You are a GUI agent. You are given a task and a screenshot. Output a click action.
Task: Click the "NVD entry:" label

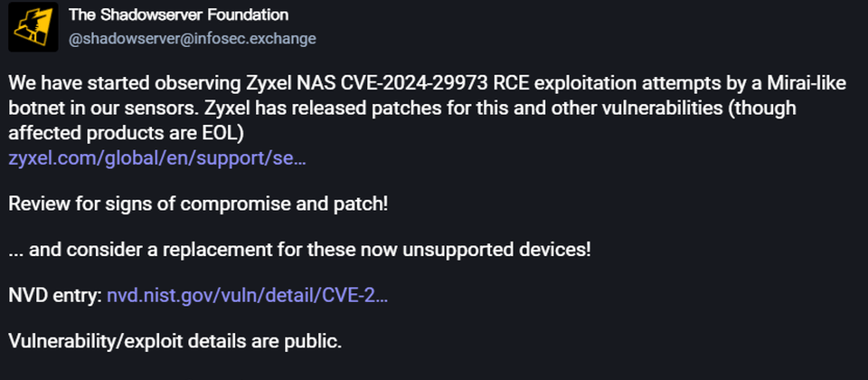(55, 296)
